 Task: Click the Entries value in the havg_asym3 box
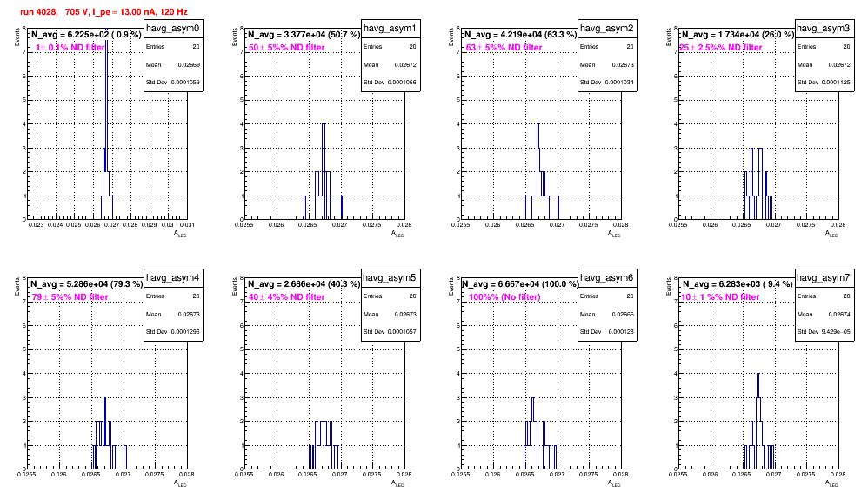847,46
